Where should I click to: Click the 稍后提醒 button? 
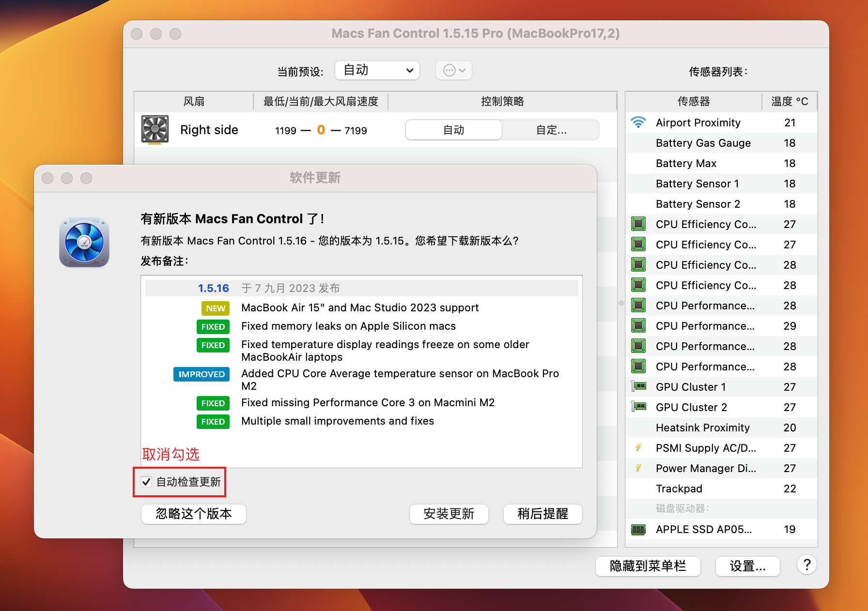(x=542, y=514)
